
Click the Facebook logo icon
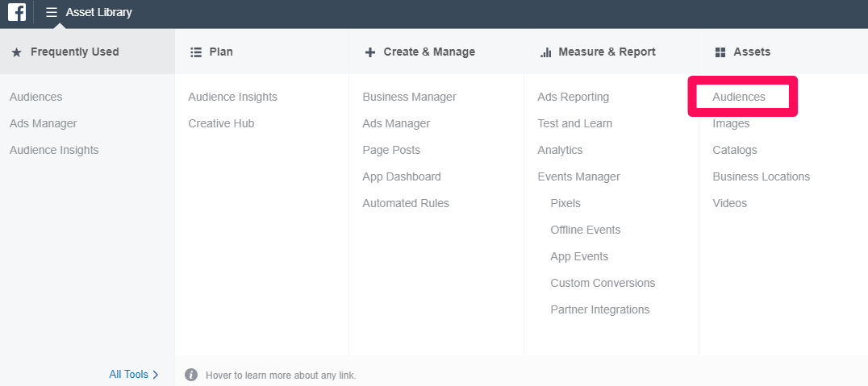(17, 12)
